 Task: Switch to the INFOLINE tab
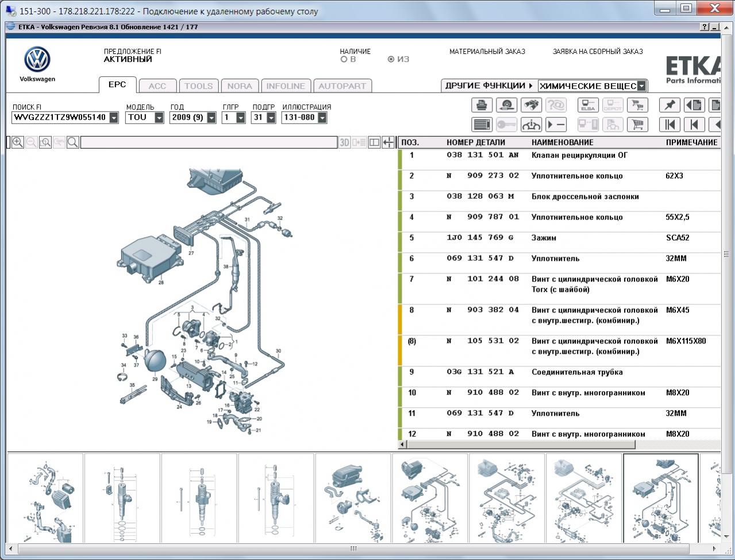(286, 86)
